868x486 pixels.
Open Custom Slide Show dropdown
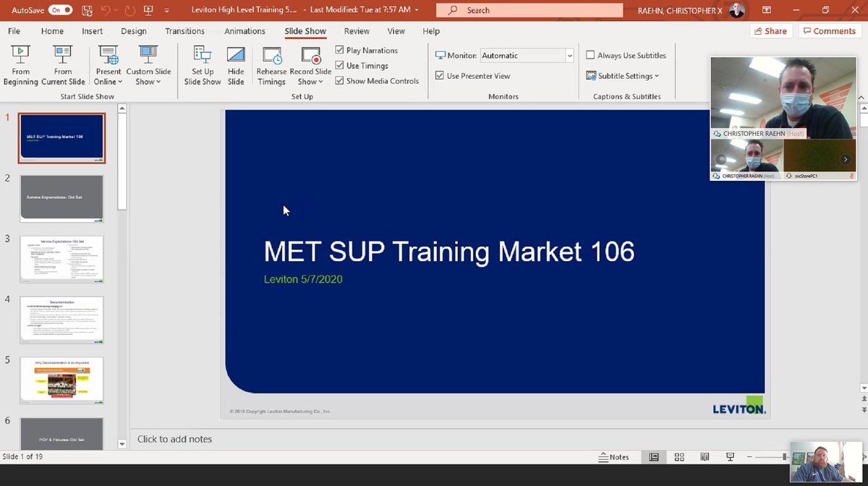(x=148, y=65)
